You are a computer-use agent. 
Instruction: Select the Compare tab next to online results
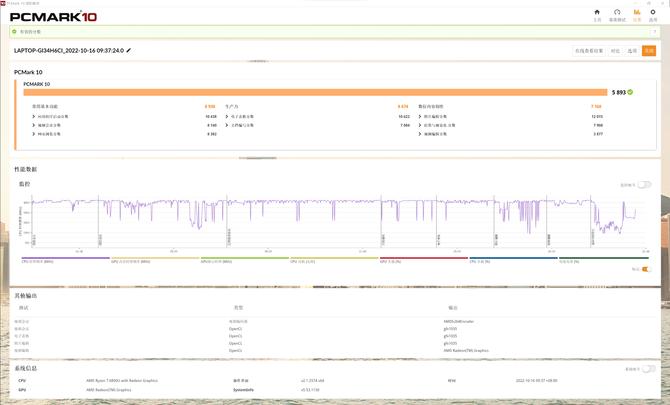click(x=615, y=50)
